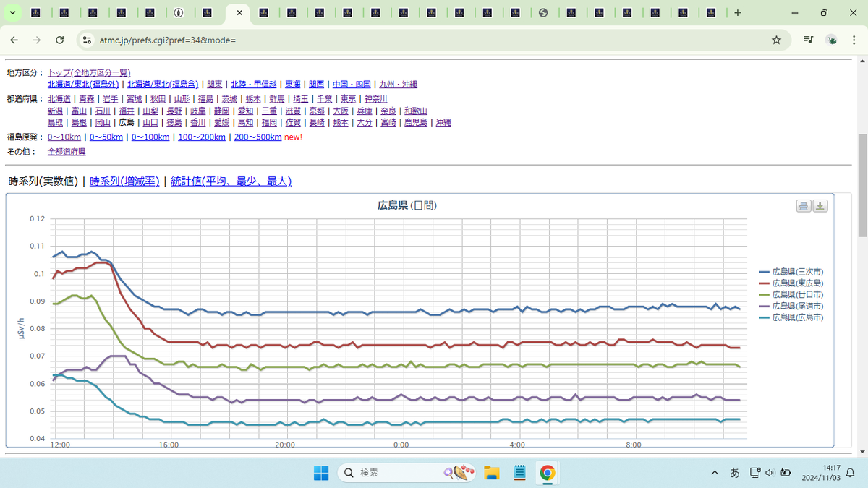Switch to 時系列(増減率) view

click(124, 181)
